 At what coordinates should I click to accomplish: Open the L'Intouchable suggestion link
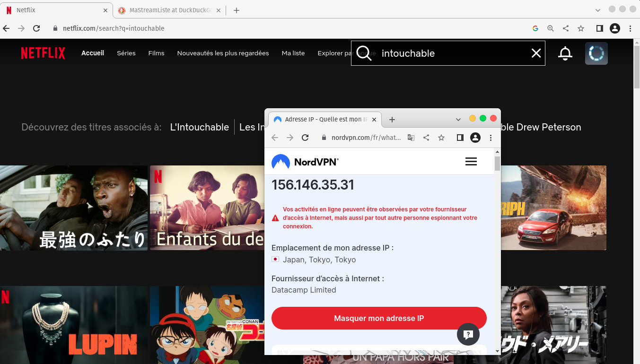coord(199,127)
